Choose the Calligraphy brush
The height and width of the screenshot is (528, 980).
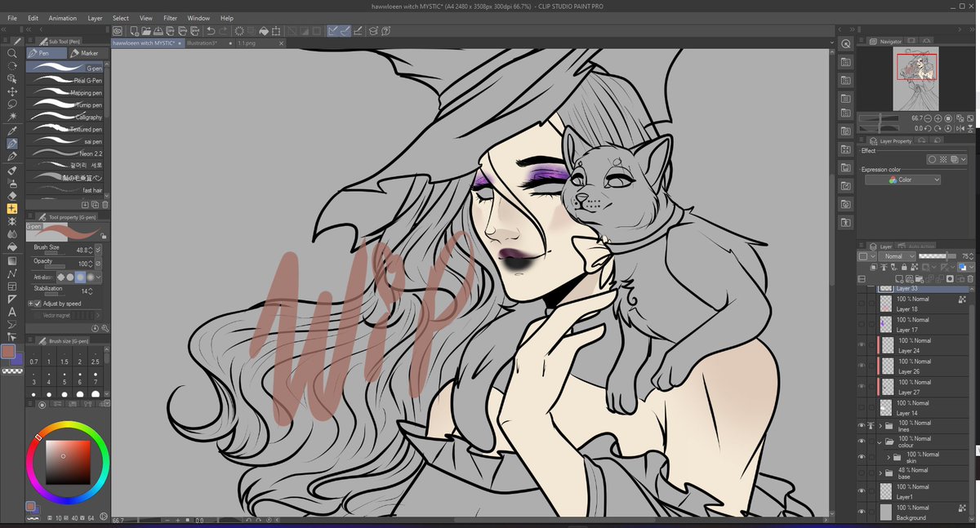[65, 118]
